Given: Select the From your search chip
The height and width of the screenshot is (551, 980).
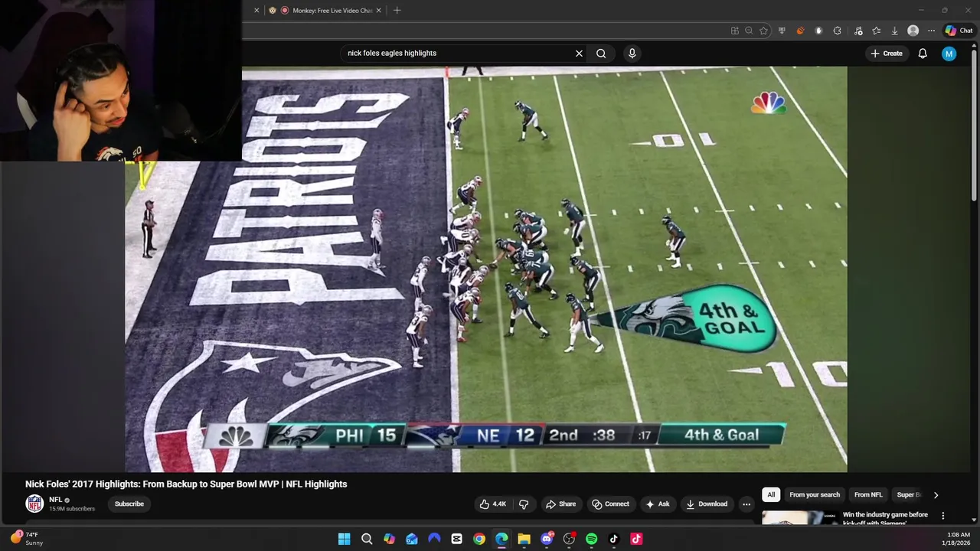Looking at the screenshot, I should 815,494.
